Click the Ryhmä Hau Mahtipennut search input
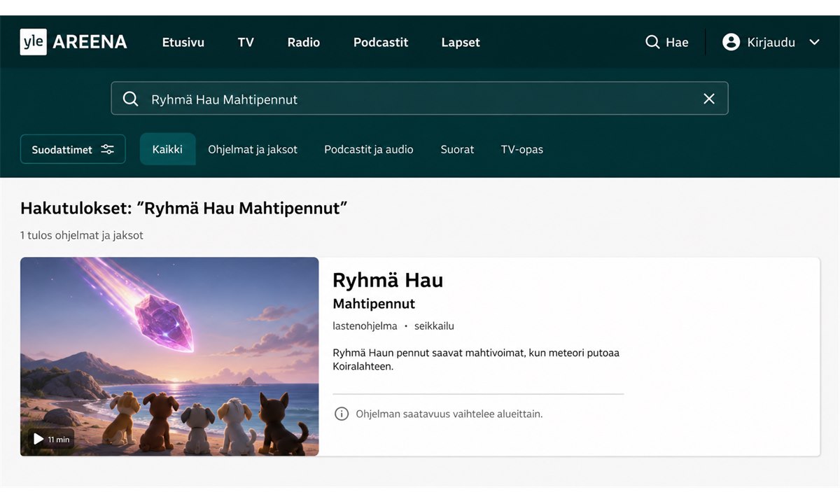 coord(419,99)
